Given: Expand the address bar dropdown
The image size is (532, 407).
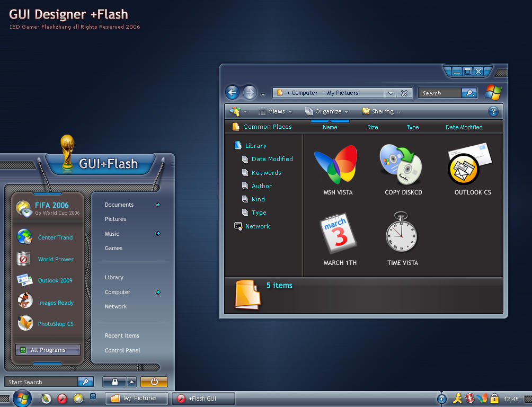Looking at the screenshot, I should click(x=391, y=93).
